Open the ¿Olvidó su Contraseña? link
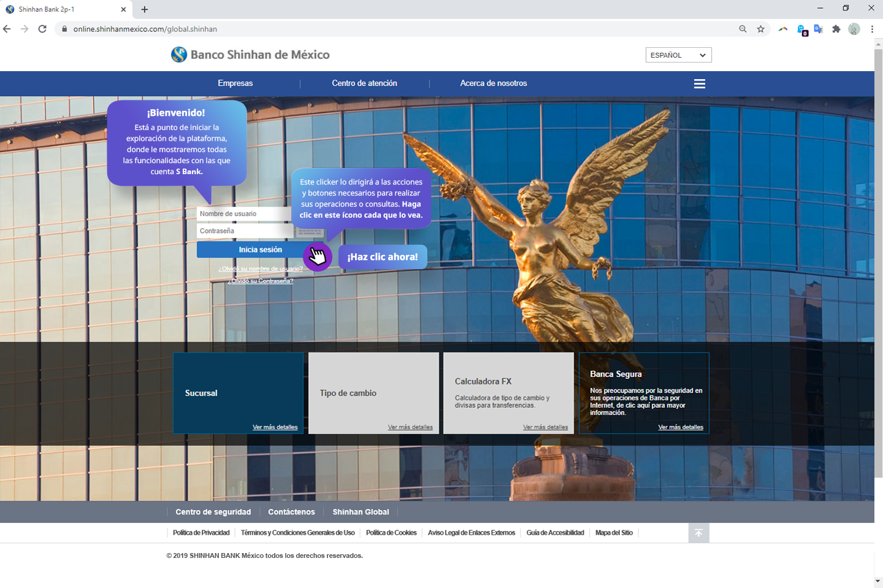This screenshot has height=588, width=883. point(261,281)
